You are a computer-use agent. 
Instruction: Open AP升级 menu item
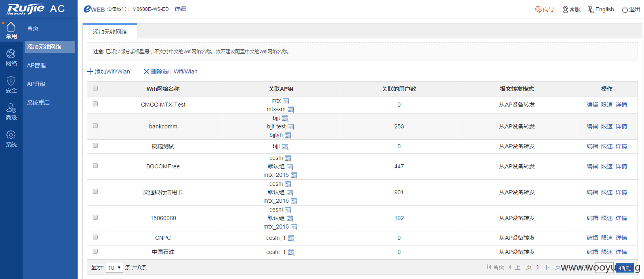[36, 84]
